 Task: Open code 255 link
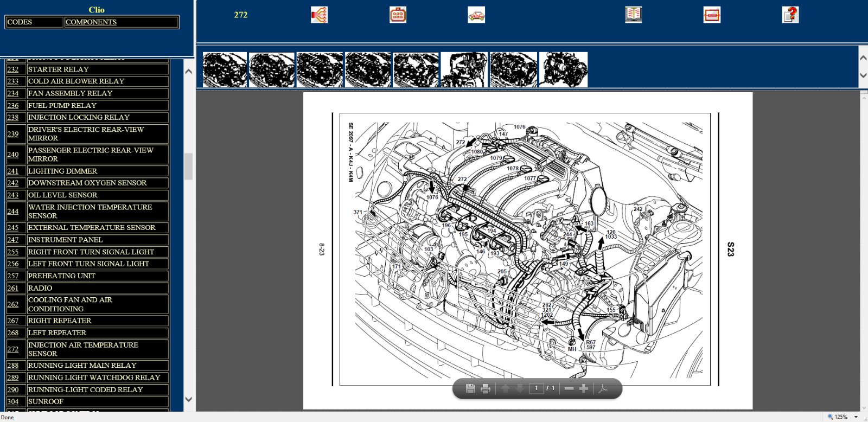click(x=12, y=252)
